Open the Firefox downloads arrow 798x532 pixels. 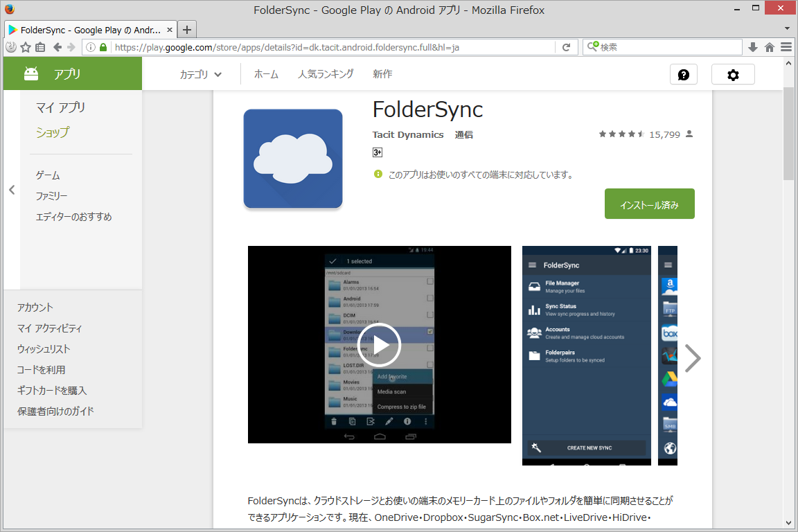[x=753, y=47]
